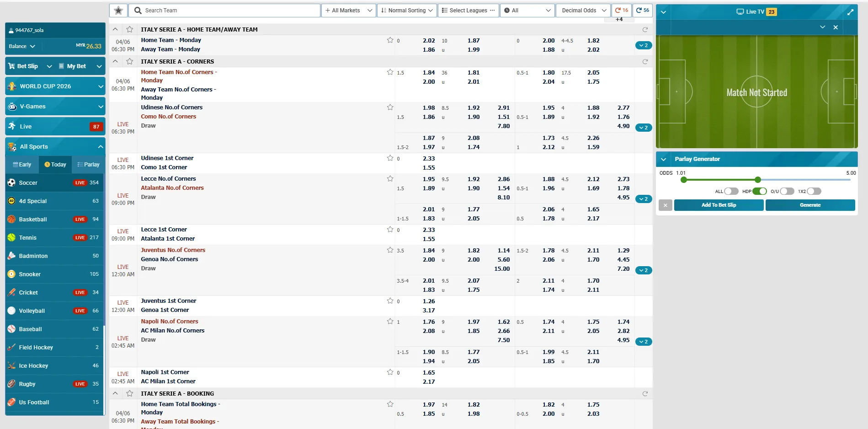Turn off the HDP toggle
Viewport: 868px width, 429px height.
click(x=759, y=191)
